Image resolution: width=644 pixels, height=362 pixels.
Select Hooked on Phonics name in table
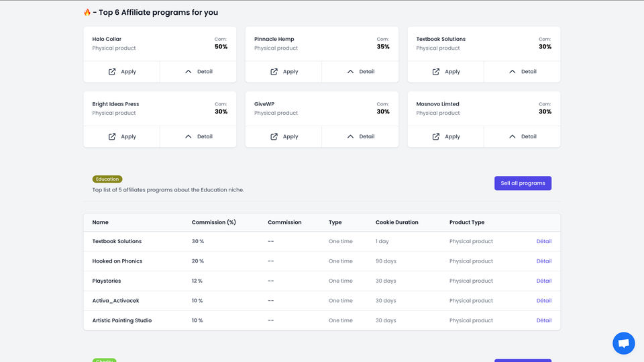(x=117, y=261)
